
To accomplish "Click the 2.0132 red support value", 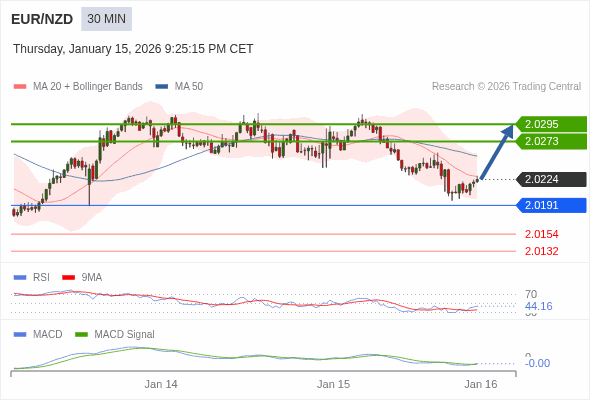I will tap(541, 251).
